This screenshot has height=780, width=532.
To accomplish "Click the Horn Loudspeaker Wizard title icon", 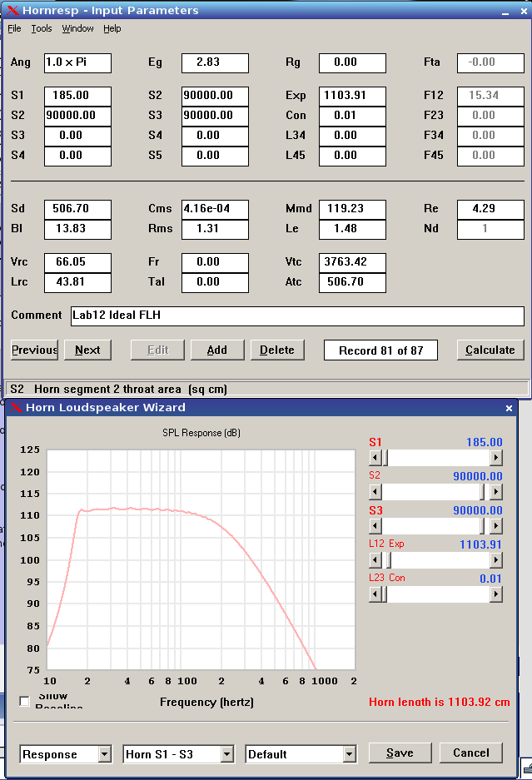I will tap(16, 407).
